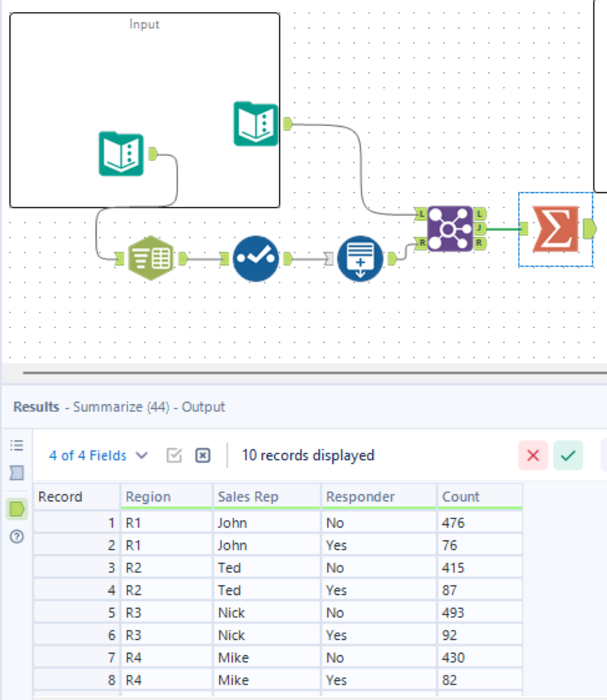The width and height of the screenshot is (607, 700).
Task: Click the purple Join tool
Action: click(449, 228)
